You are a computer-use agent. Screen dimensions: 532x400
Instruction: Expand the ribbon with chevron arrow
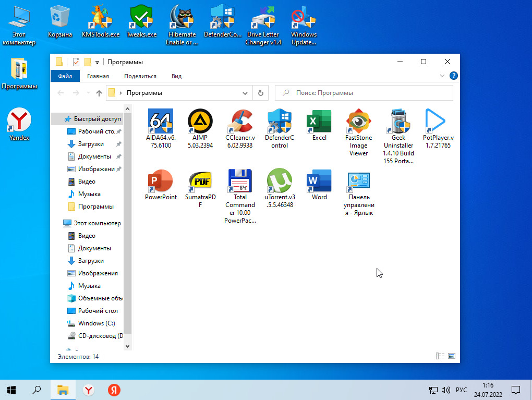click(x=442, y=76)
